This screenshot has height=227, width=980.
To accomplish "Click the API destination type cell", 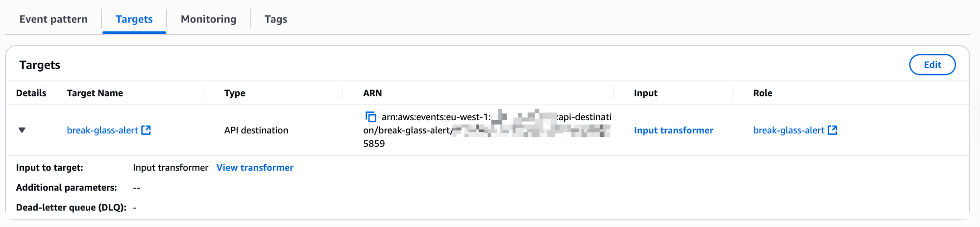I will click(x=256, y=130).
